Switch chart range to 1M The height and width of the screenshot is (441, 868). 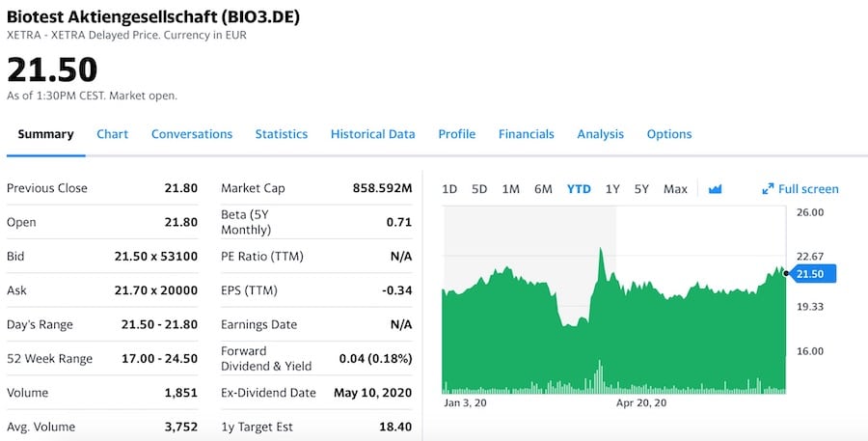point(510,189)
